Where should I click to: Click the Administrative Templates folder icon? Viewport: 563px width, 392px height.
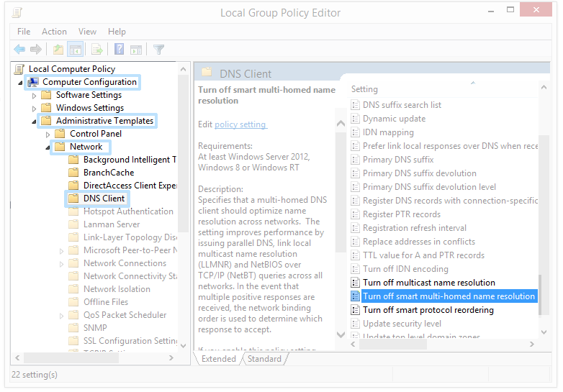click(46, 121)
